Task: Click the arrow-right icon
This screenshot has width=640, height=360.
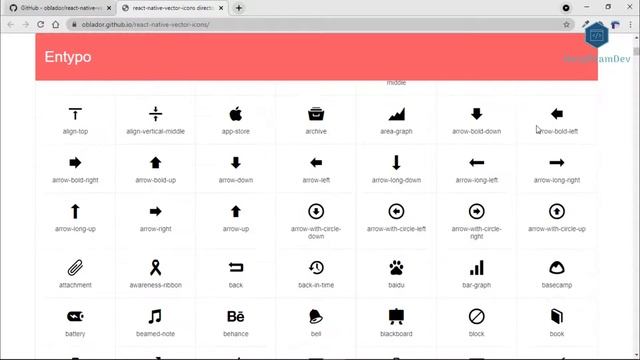Action: tap(156, 211)
